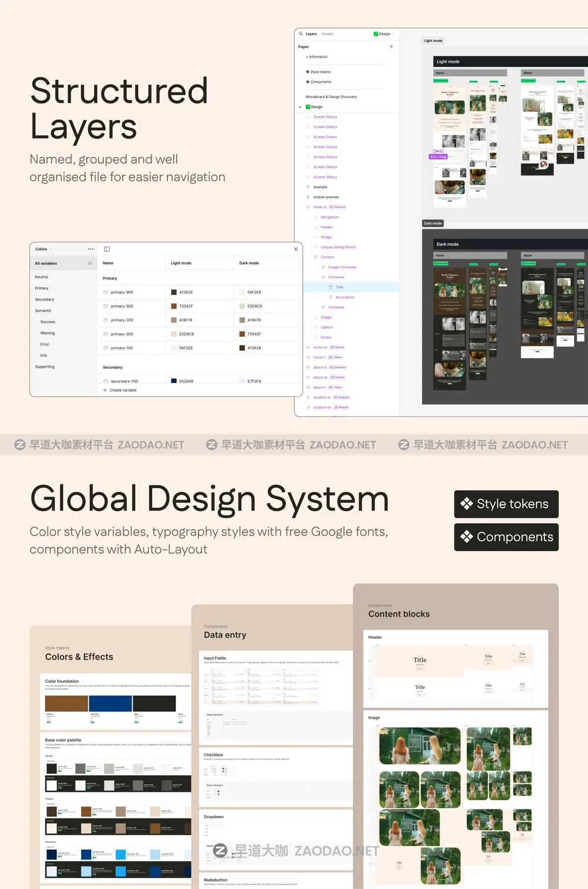Open the Style tokens page
The image size is (588, 889).
[x=320, y=72]
